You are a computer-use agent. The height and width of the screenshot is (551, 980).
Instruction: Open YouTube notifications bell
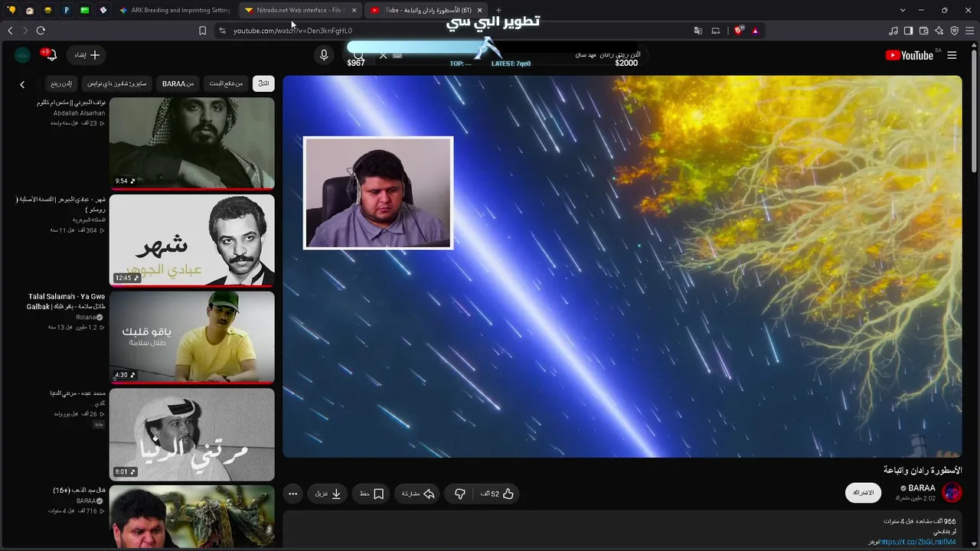pyautogui.click(x=51, y=55)
